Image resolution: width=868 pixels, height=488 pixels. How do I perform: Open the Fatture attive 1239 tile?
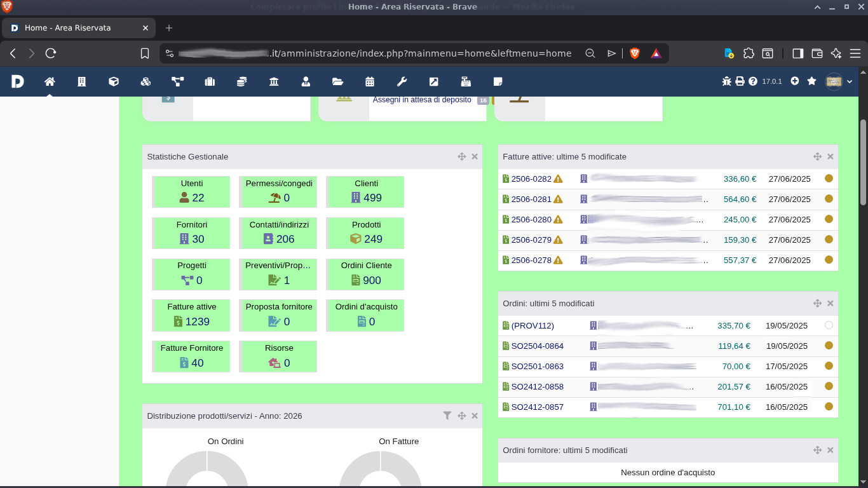pos(191,315)
